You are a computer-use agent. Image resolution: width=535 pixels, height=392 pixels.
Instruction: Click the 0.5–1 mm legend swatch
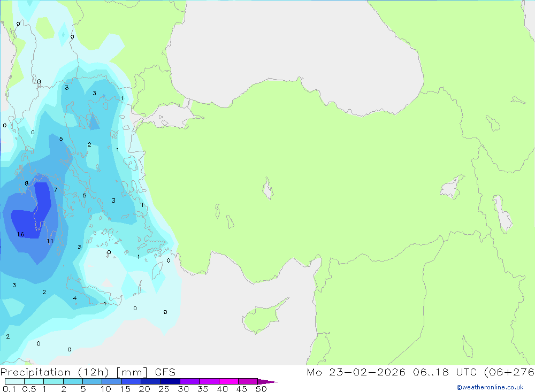(34, 381)
